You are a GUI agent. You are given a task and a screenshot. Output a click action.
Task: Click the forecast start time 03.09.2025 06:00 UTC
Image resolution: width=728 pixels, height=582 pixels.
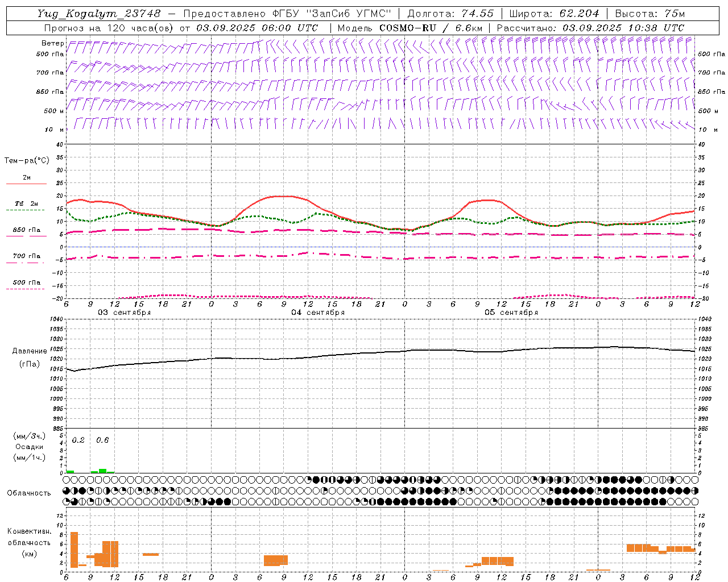point(257,28)
